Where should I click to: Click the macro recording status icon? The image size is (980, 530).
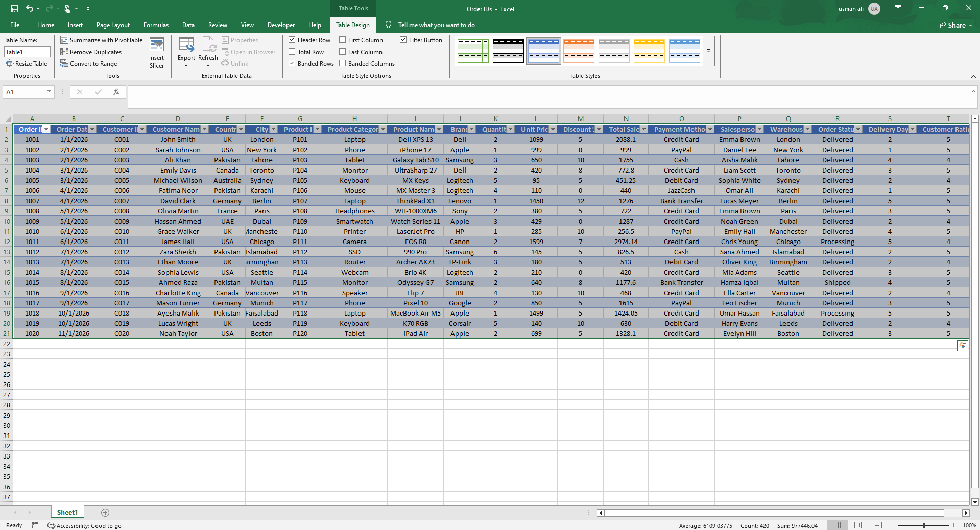tap(35, 525)
